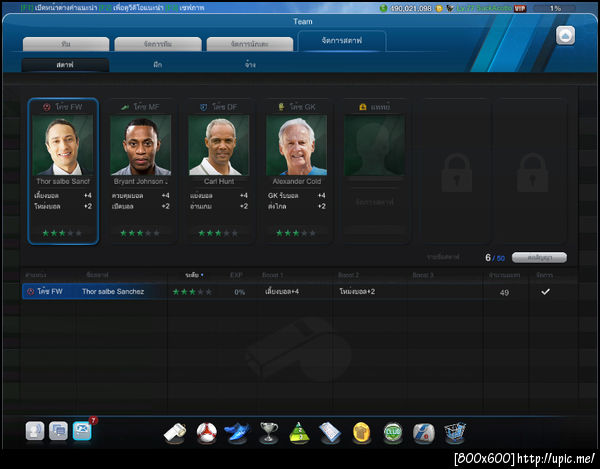
Task: Open the whistle icon in bottom dock
Action: coord(175,433)
